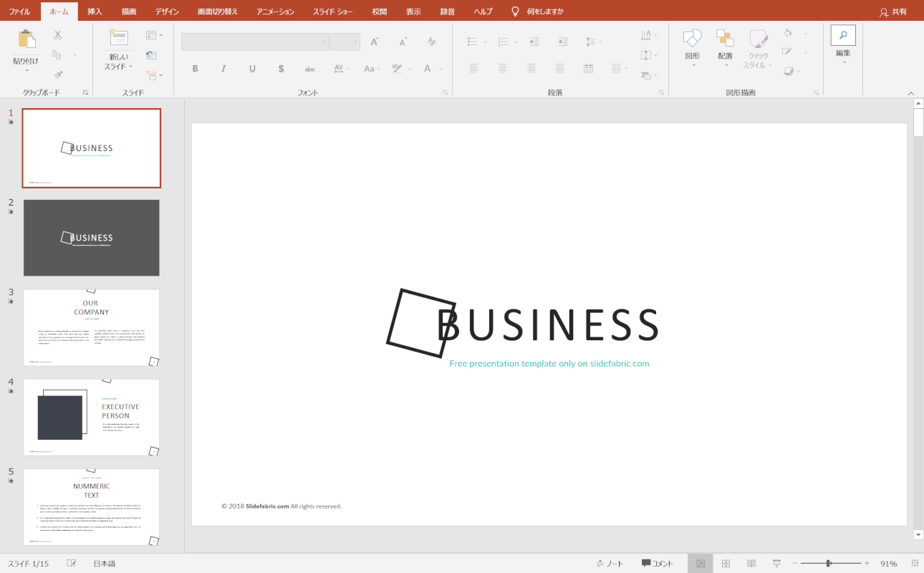Image resolution: width=924 pixels, height=573 pixels.
Task: Click the 編集 (Editing) search icon
Action: point(843,36)
